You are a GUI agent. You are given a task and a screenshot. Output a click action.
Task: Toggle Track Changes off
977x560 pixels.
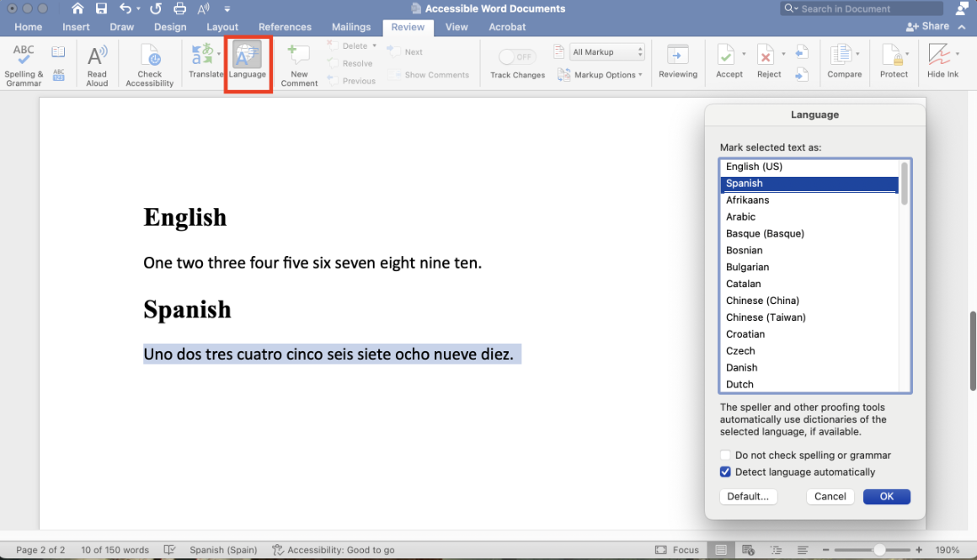click(x=516, y=57)
